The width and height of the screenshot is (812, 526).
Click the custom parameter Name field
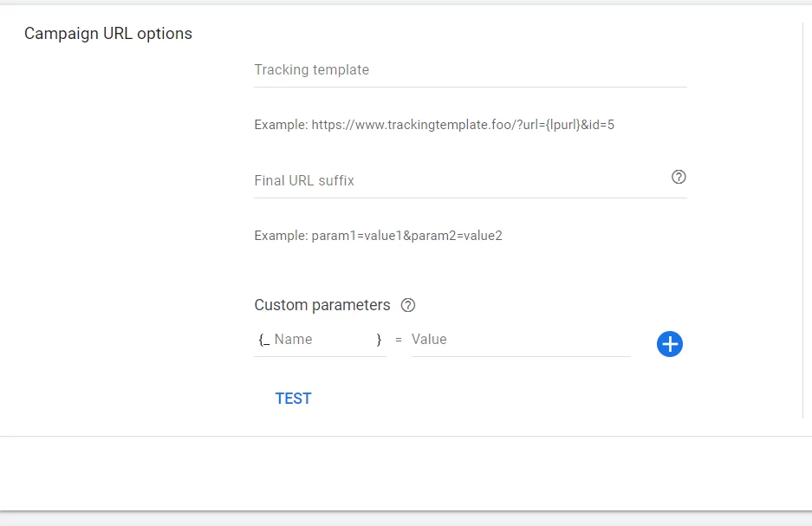point(322,340)
